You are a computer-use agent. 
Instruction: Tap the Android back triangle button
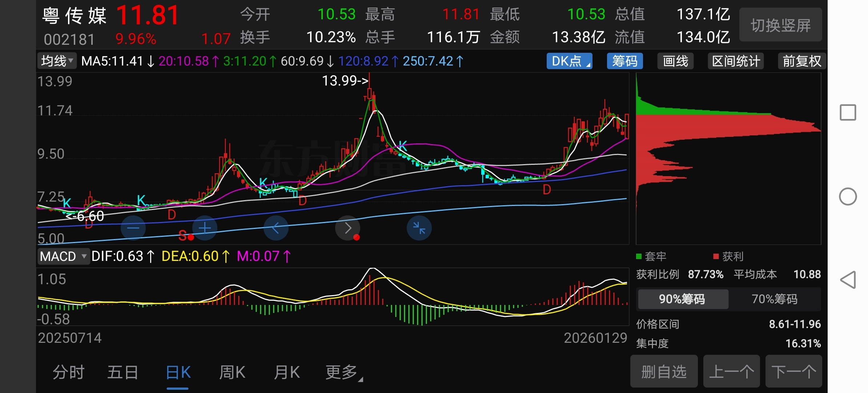848,280
